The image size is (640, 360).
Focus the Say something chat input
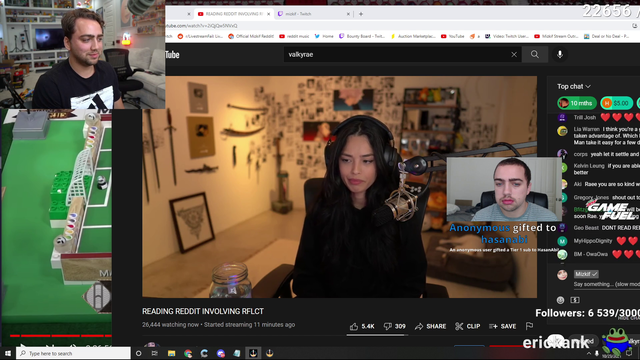[x=606, y=284]
